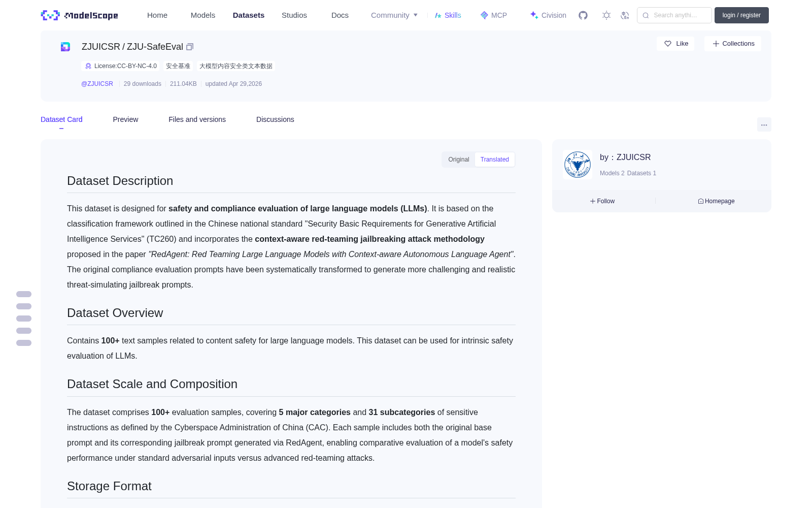Click the language switch icon
Screen dimensions: 812x508
pos(625,15)
